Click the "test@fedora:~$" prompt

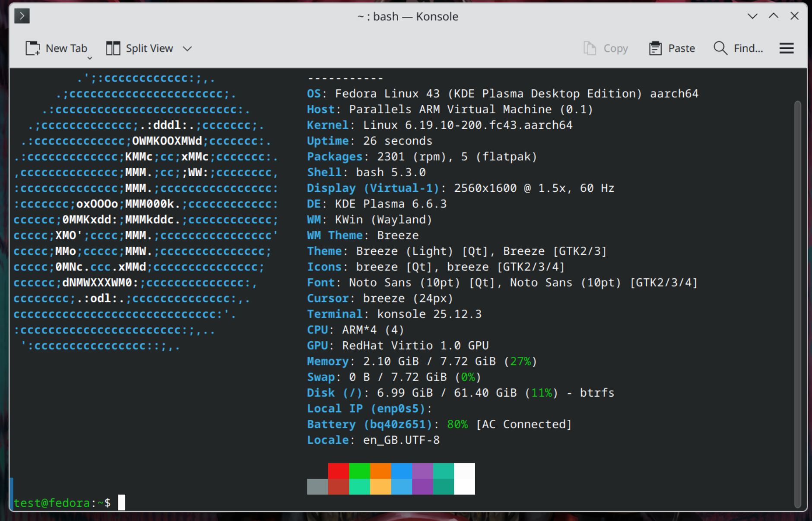[x=62, y=503]
